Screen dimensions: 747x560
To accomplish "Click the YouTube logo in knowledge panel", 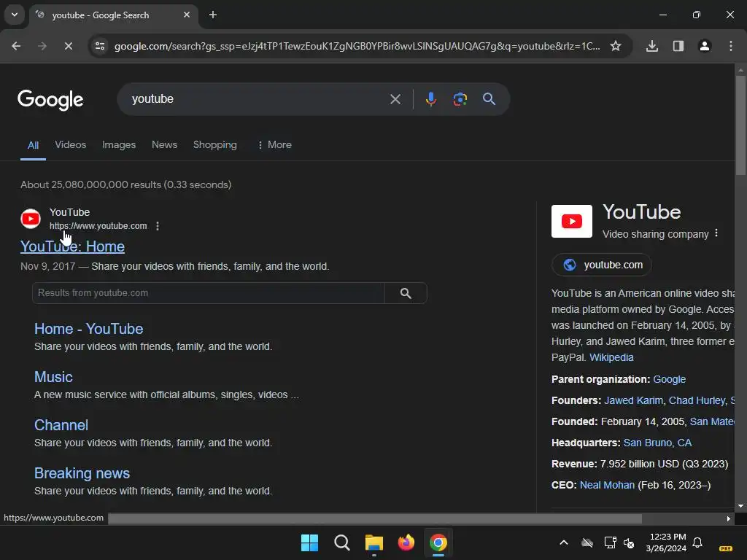I will click(572, 222).
